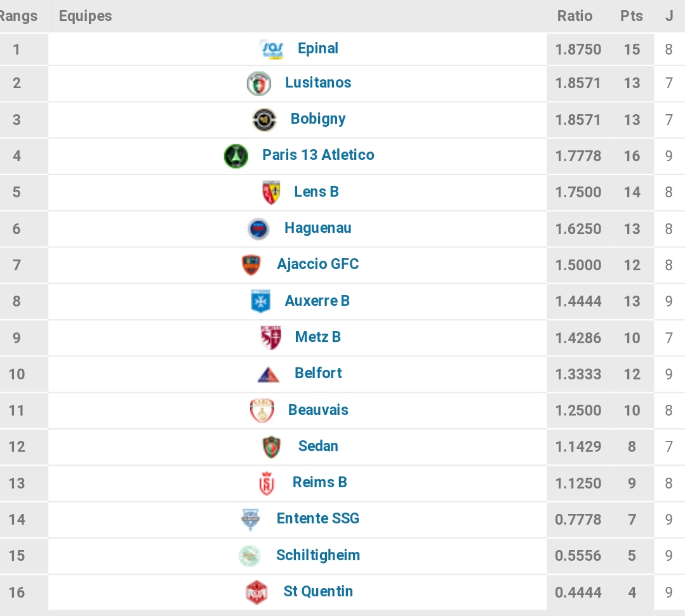685x616 pixels.
Task: Open the Beauvais team link
Action: point(318,410)
